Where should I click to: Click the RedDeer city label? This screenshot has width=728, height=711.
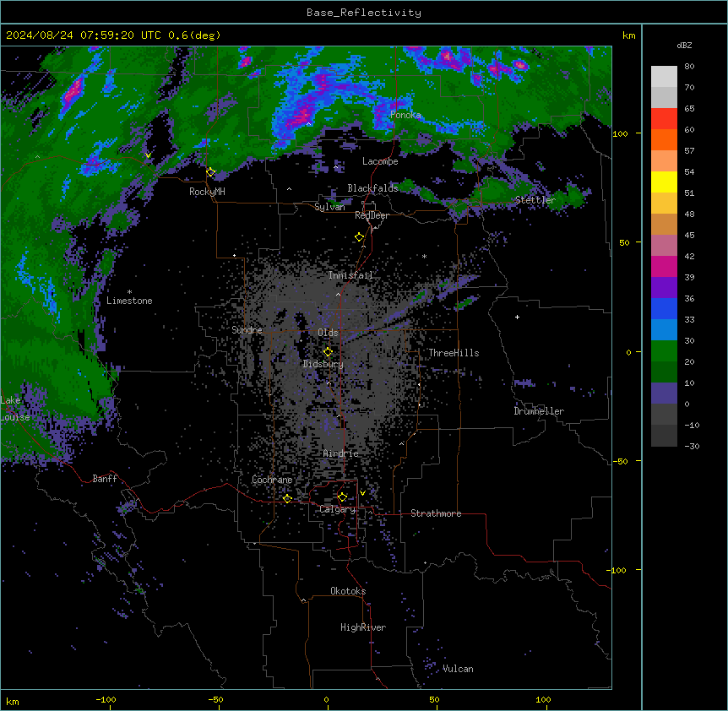point(372,215)
